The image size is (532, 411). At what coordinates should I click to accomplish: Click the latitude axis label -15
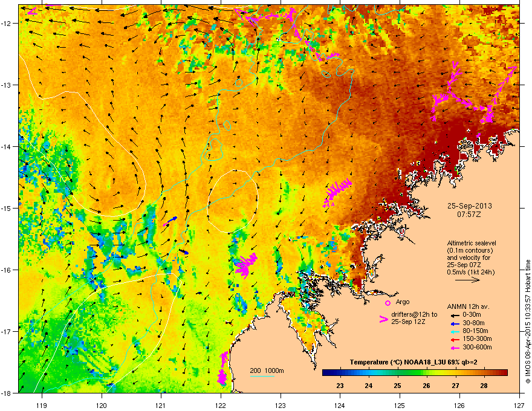[x=7, y=208]
